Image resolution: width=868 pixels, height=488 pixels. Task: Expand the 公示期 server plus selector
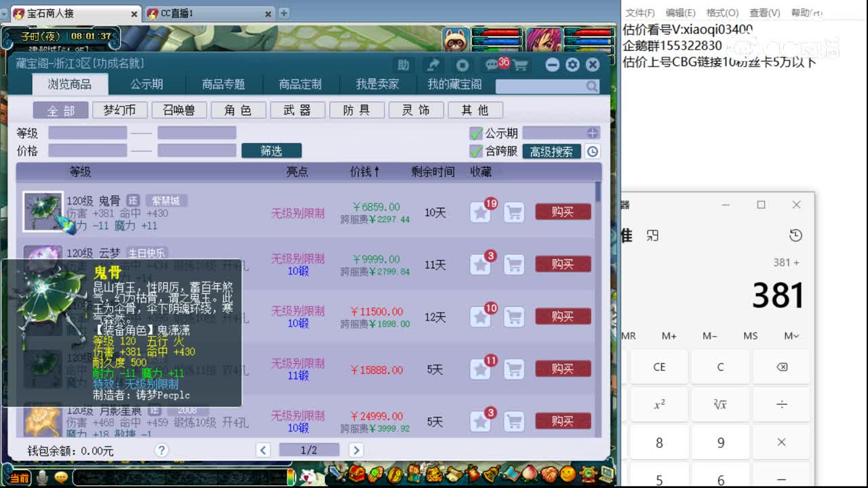(593, 133)
